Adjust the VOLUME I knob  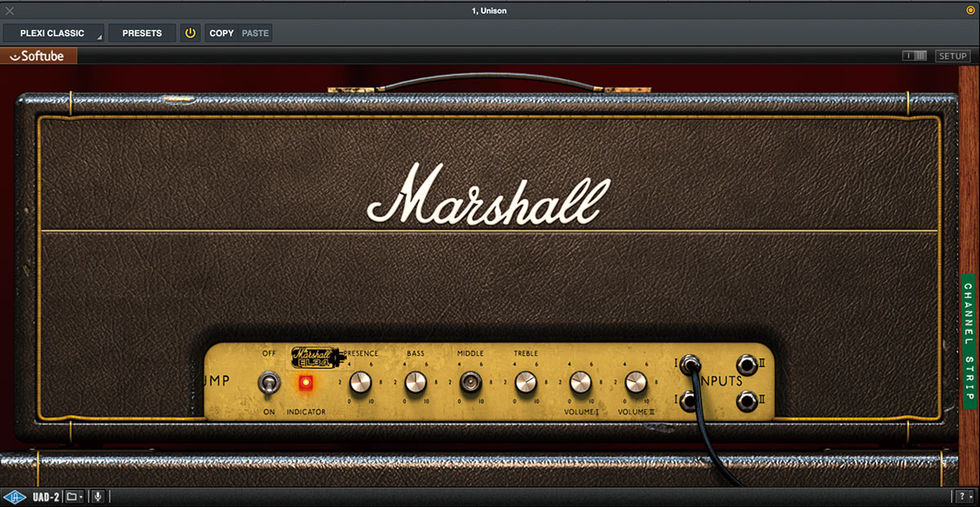581,381
